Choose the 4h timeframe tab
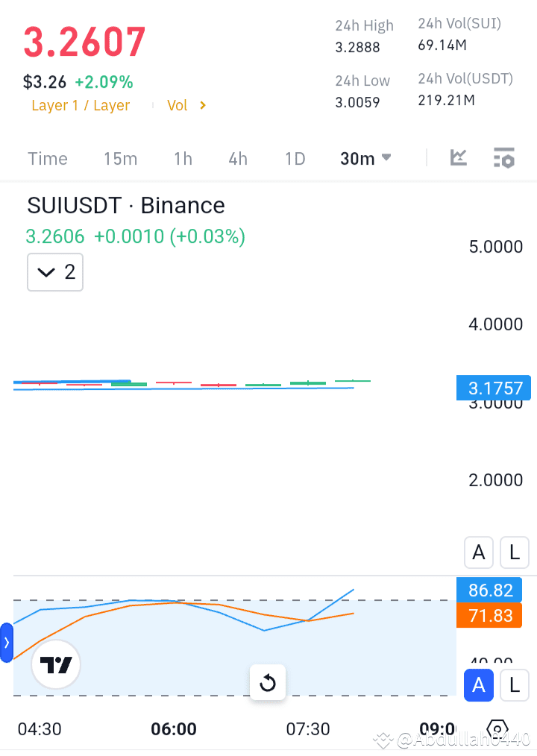 (237, 158)
